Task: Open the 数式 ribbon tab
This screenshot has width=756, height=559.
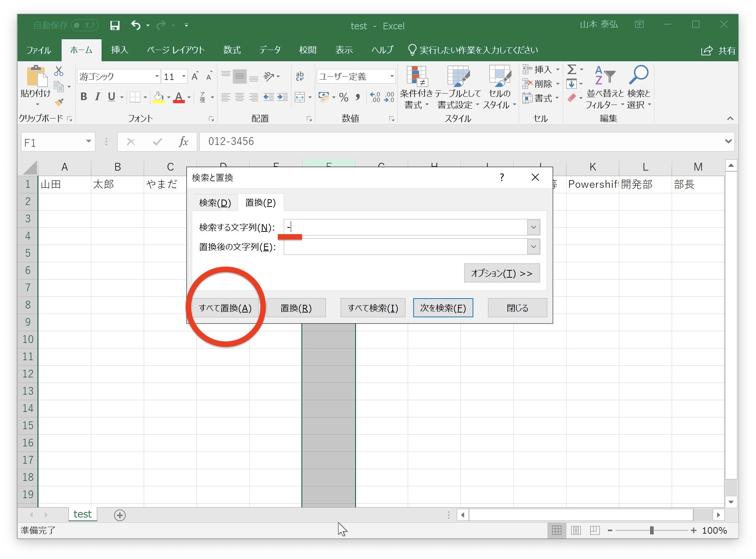Action: pos(232,50)
